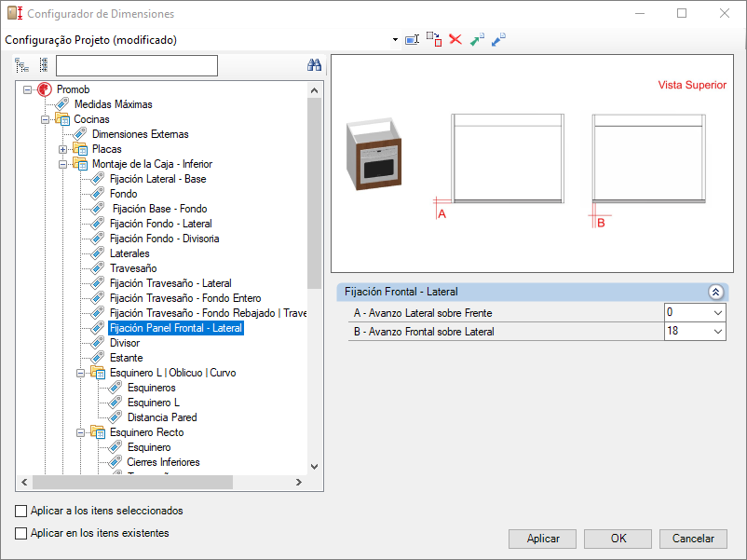Select Fijación Lateral - Base tree item
This screenshot has height=560, width=747.
(157, 179)
